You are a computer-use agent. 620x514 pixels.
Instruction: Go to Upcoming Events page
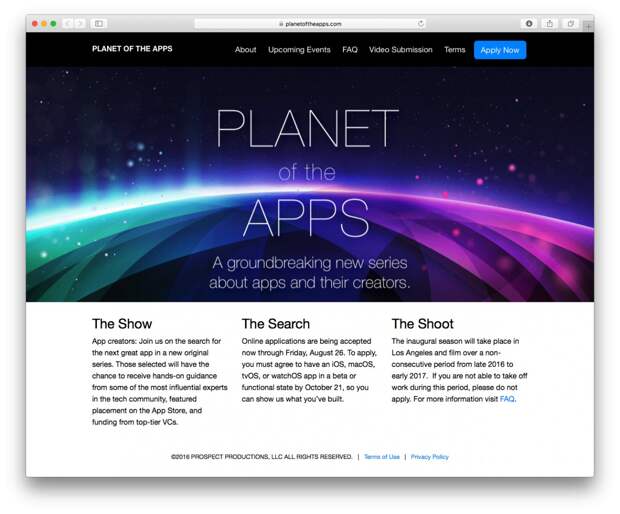tap(299, 50)
